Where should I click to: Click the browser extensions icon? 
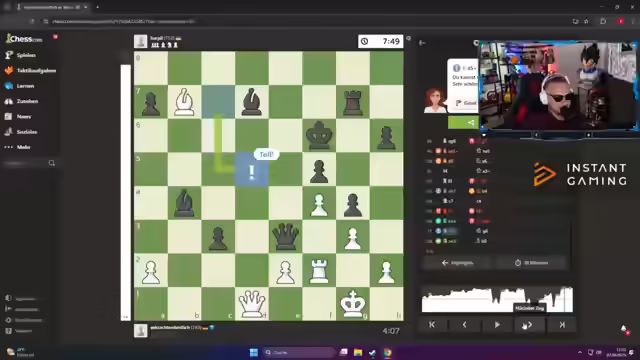(x=603, y=21)
